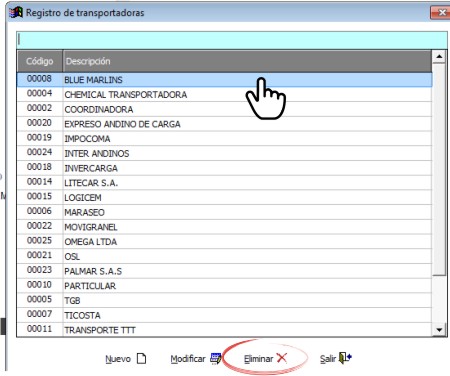Select the LITECAR S.A. row
The image size is (450, 376).
224,183
